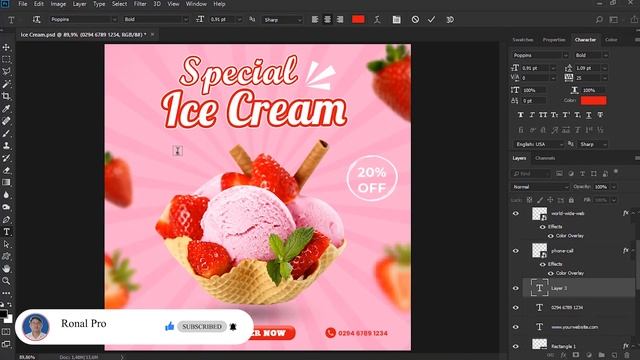Open font family dropdown in Character panel
The height and width of the screenshot is (360, 640).
pyautogui.click(x=566, y=56)
